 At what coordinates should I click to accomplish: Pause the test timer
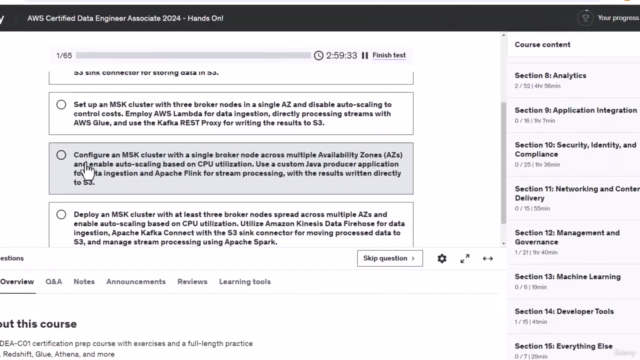364,55
